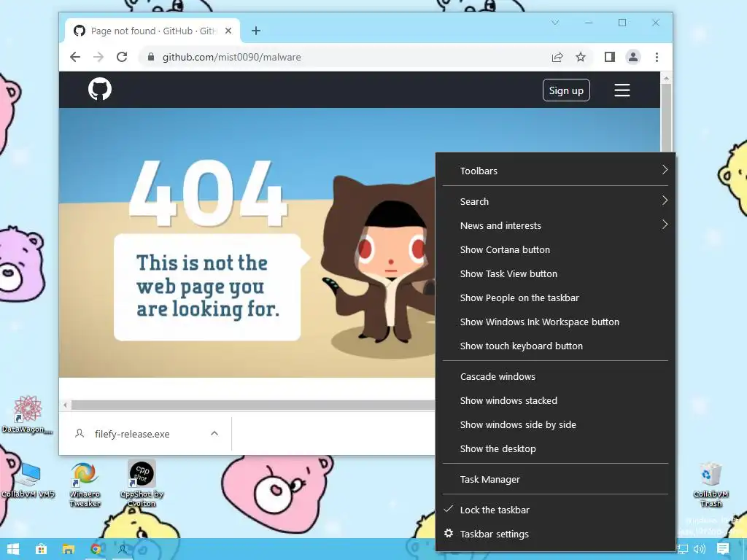Click the large 404 heading text
The image size is (747, 560).
point(208,192)
